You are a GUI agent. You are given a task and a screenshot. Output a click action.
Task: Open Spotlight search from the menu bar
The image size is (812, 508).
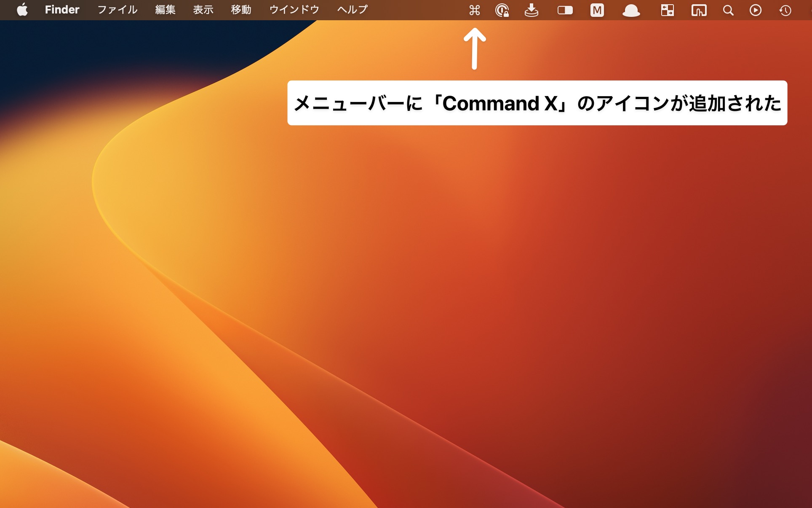(x=727, y=10)
